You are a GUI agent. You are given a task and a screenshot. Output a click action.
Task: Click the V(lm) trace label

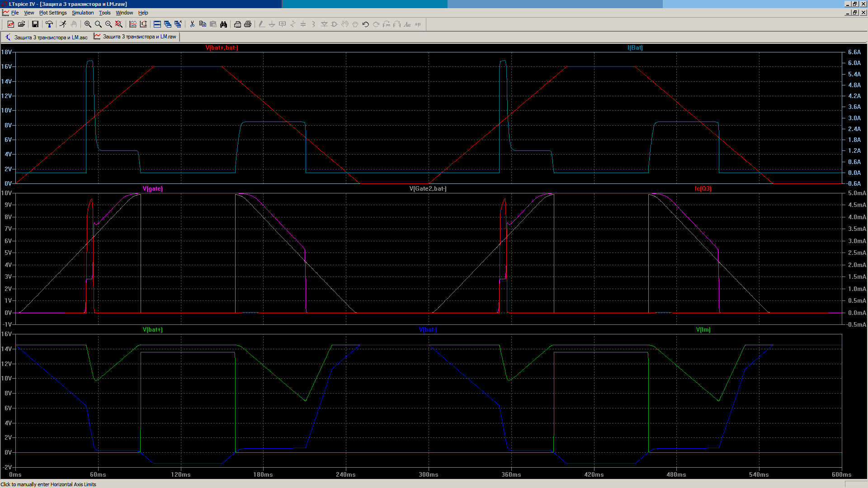point(703,329)
